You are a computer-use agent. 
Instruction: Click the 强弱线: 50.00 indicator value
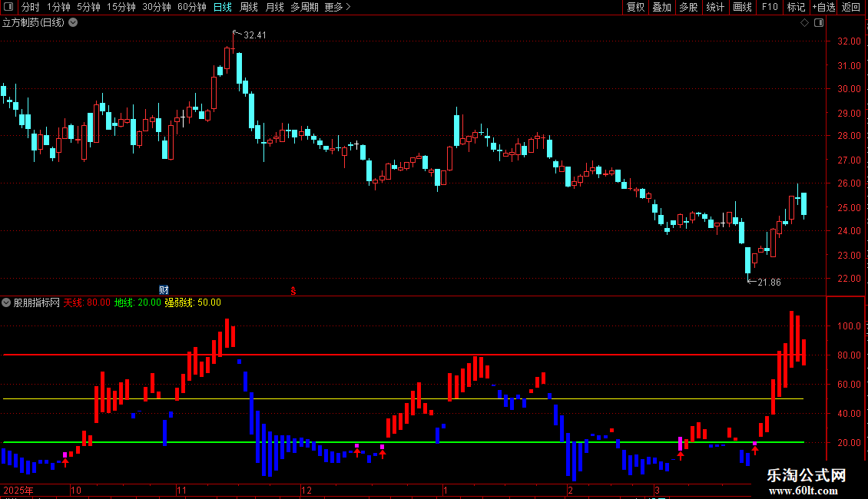[x=193, y=302]
